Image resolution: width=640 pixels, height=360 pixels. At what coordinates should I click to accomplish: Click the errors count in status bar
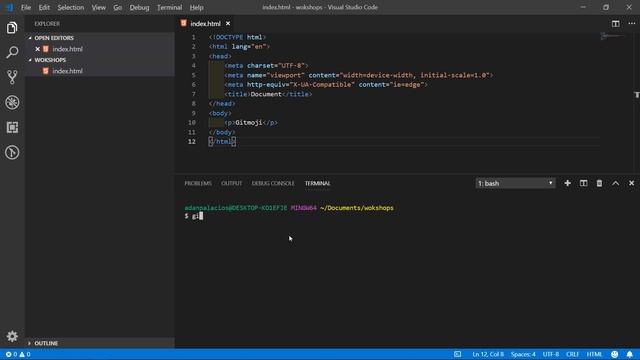pos(11,354)
